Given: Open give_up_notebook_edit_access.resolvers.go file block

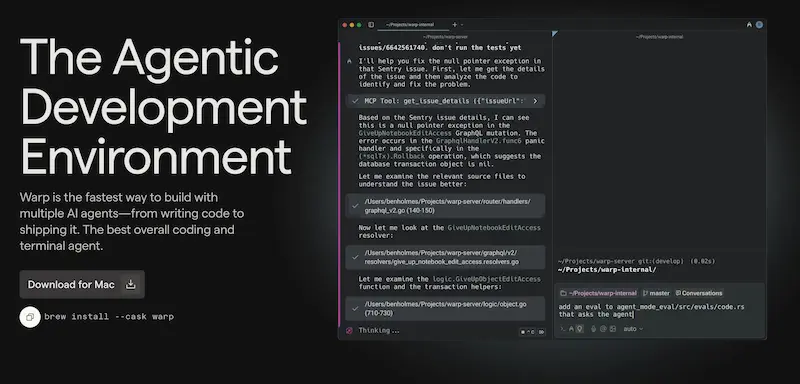Looking at the screenshot, I should tap(445, 257).
